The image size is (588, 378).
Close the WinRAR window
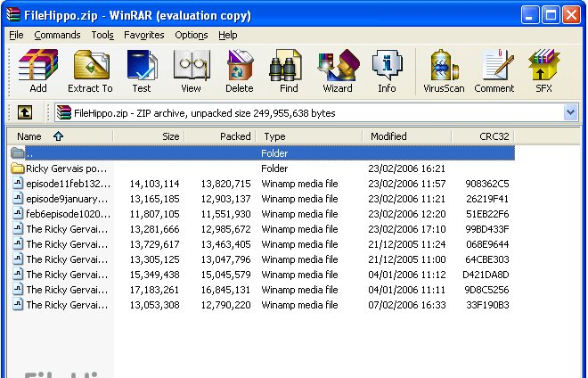571,15
